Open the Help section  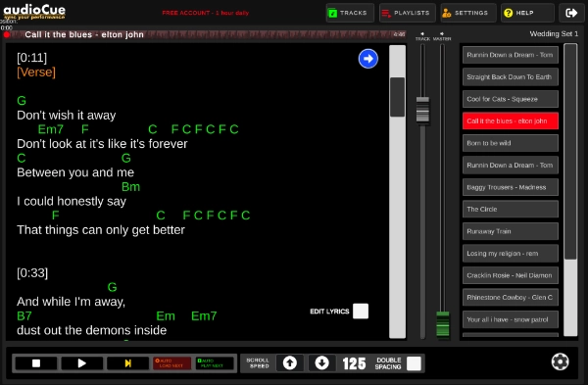coord(527,13)
